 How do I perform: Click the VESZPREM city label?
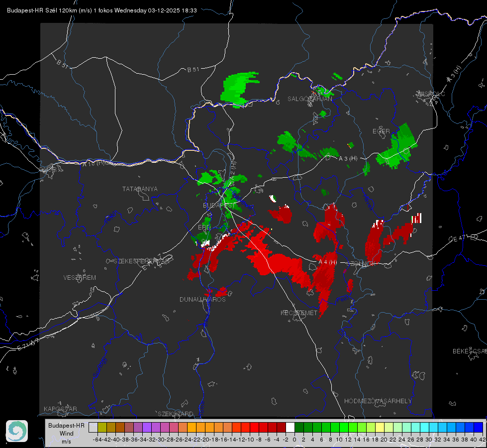tap(80, 277)
